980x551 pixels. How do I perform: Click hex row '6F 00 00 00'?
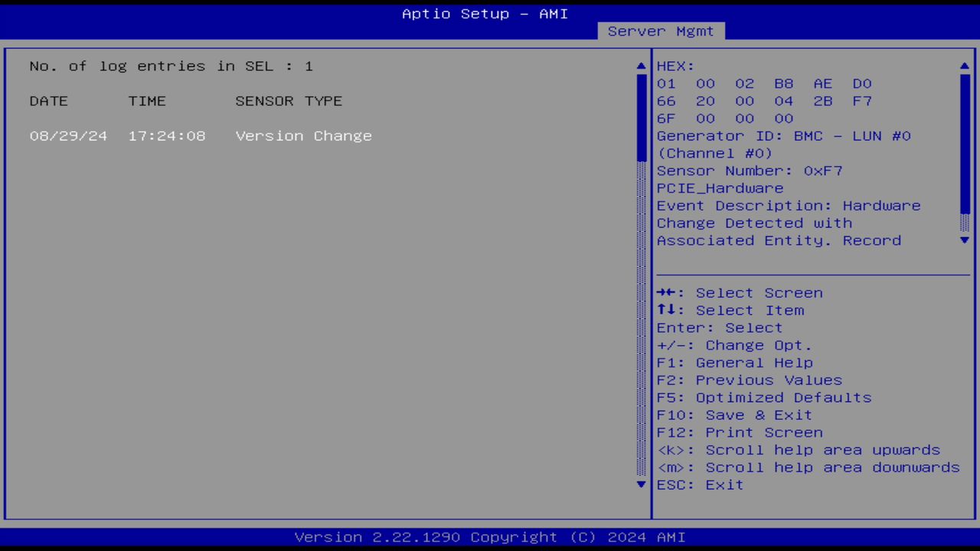click(725, 119)
